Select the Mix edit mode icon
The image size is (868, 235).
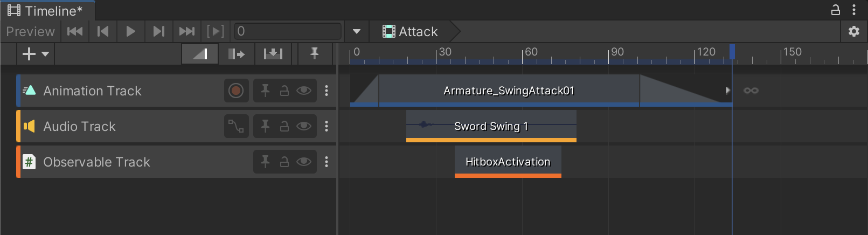tap(200, 54)
